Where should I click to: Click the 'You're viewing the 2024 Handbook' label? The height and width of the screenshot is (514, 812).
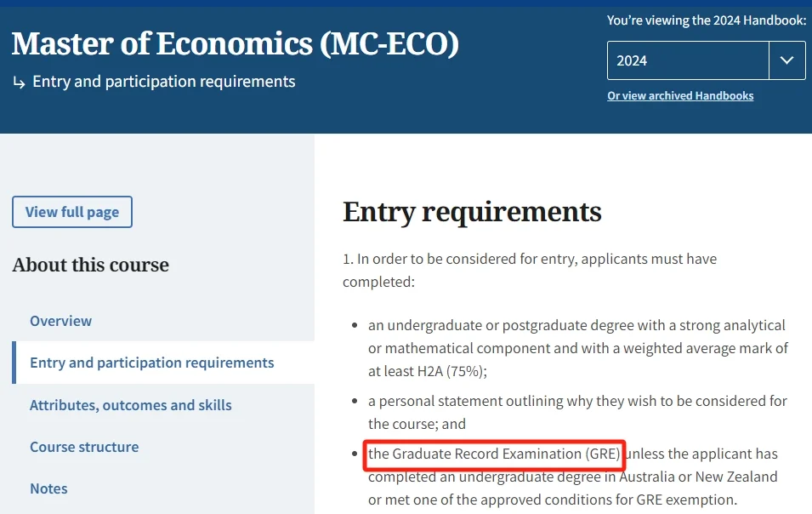[706, 20]
